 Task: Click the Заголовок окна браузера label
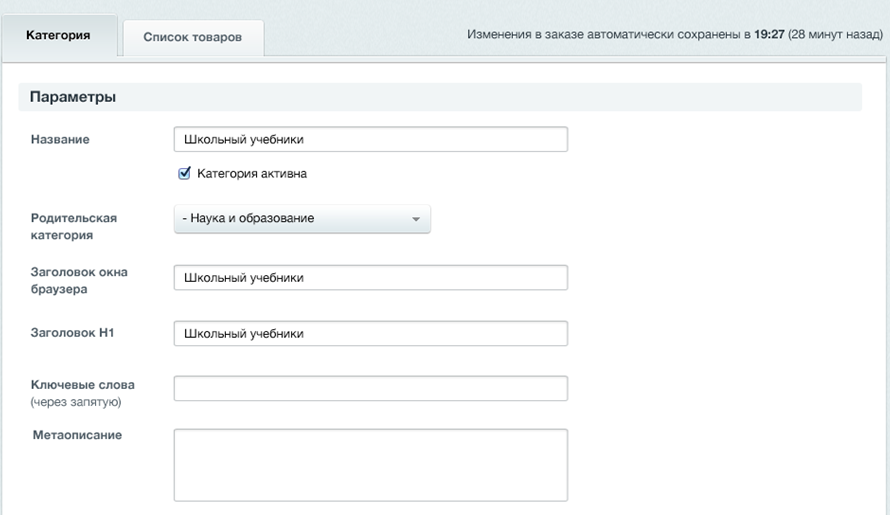pyautogui.click(x=79, y=280)
